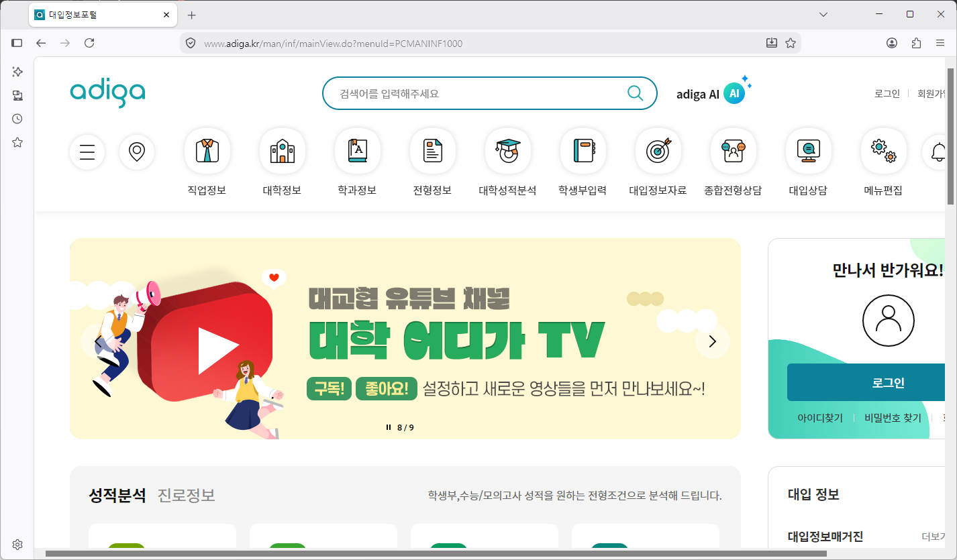The image size is (957, 560).
Task: Open a new browser tab
Action: [191, 15]
